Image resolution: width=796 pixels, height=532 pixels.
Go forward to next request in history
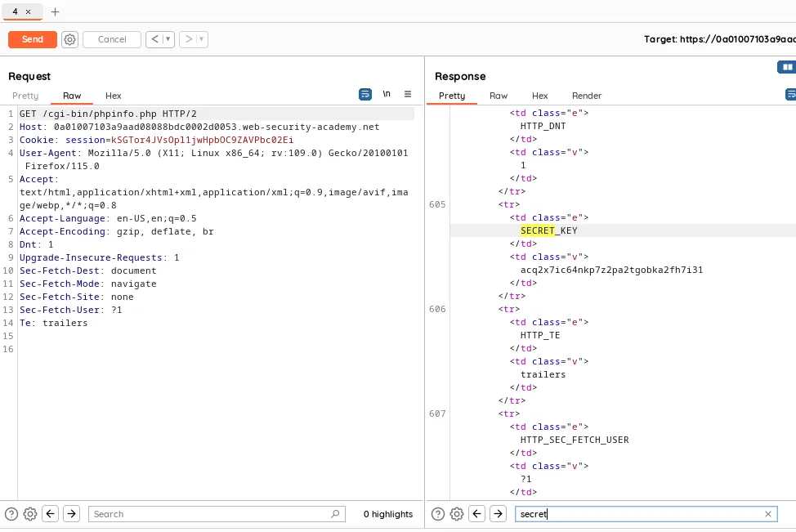click(x=188, y=39)
